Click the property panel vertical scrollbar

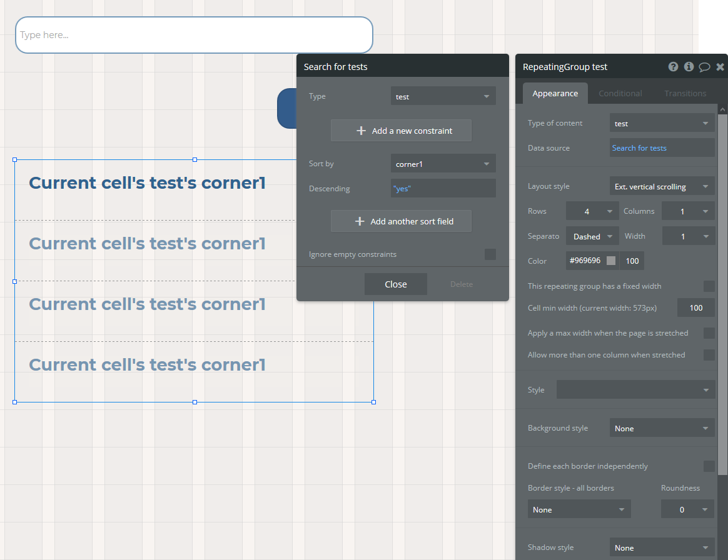coord(722,294)
